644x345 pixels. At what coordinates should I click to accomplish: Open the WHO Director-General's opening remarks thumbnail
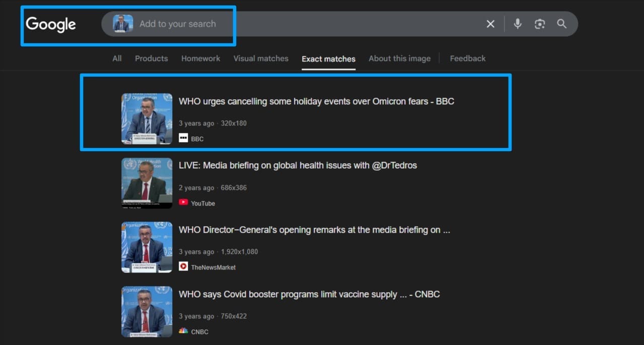pyautogui.click(x=147, y=247)
